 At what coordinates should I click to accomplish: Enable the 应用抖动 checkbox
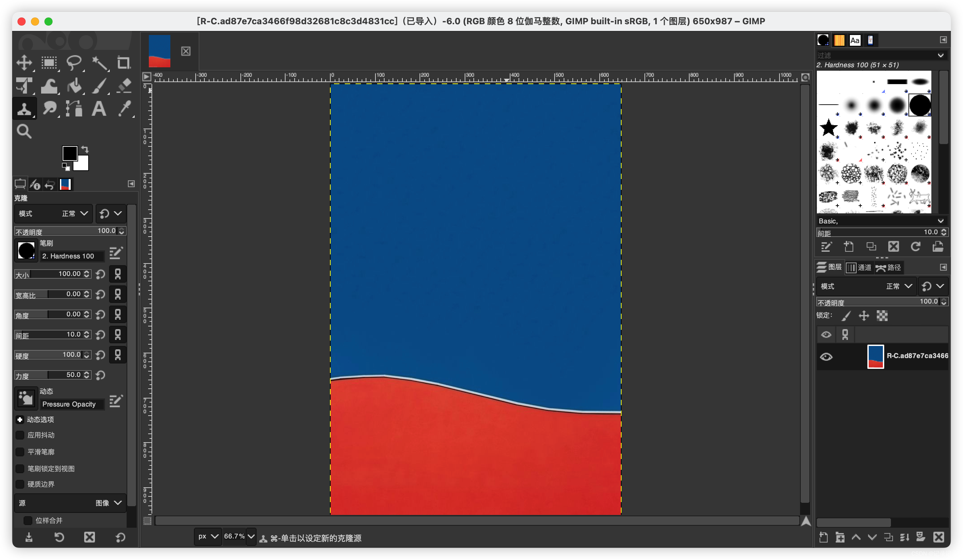20,435
